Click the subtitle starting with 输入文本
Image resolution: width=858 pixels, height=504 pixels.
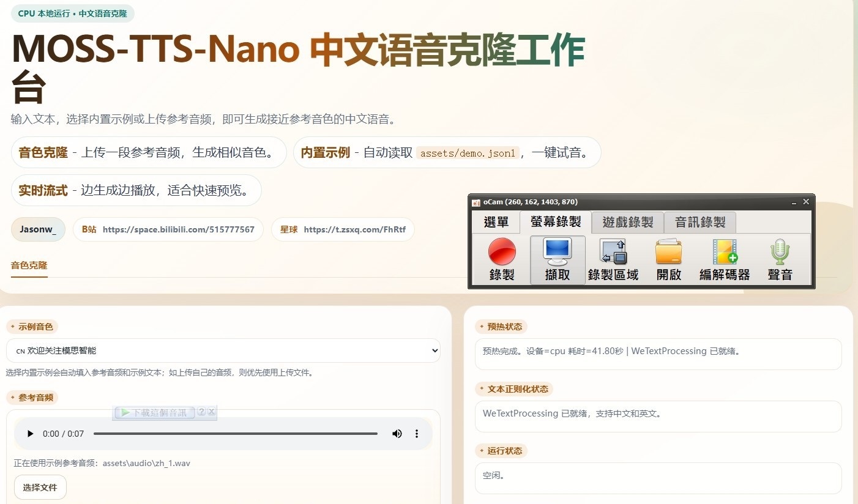coord(204,119)
